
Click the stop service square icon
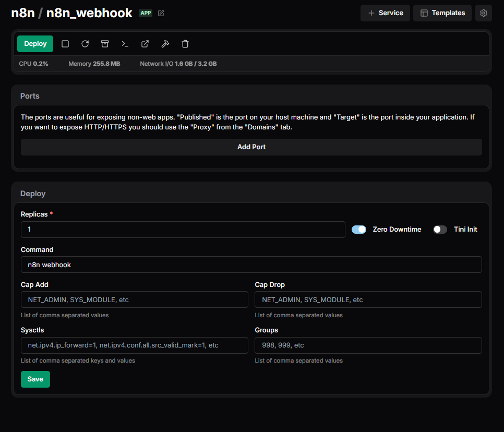coord(65,44)
